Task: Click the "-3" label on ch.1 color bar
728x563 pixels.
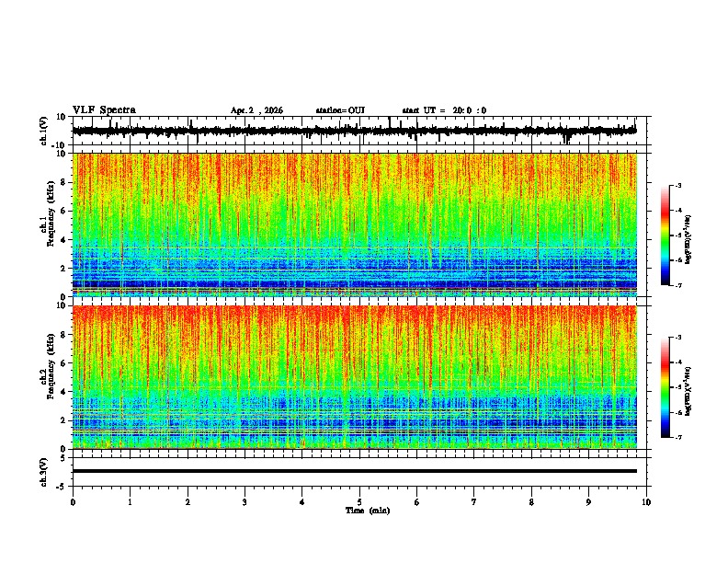Action: pyautogui.click(x=678, y=185)
